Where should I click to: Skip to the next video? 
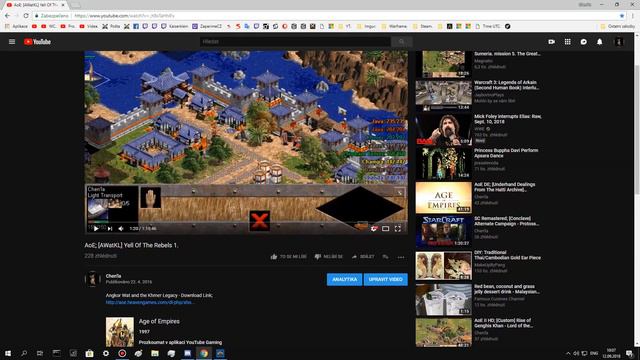109,229
